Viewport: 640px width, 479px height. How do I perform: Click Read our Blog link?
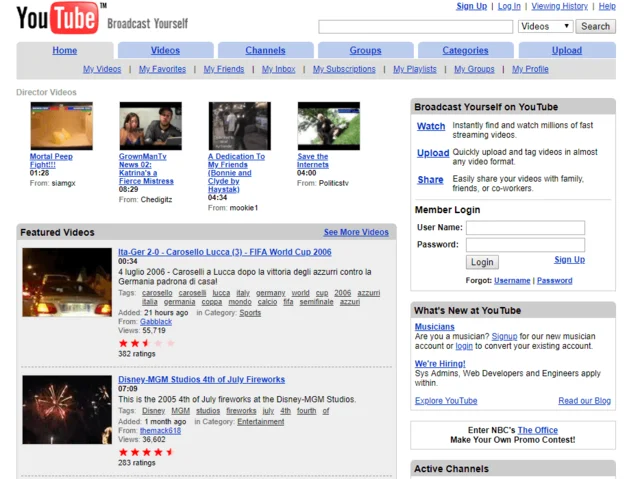[584, 401]
